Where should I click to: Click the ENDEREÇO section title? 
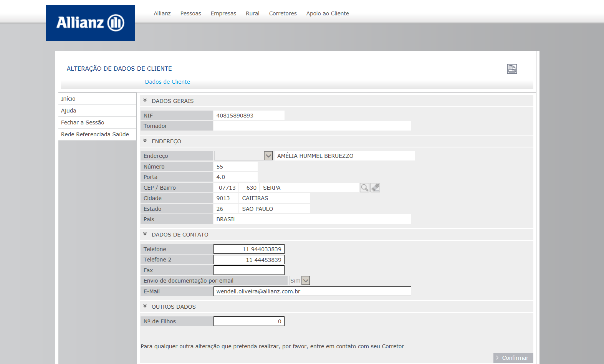[166, 141]
